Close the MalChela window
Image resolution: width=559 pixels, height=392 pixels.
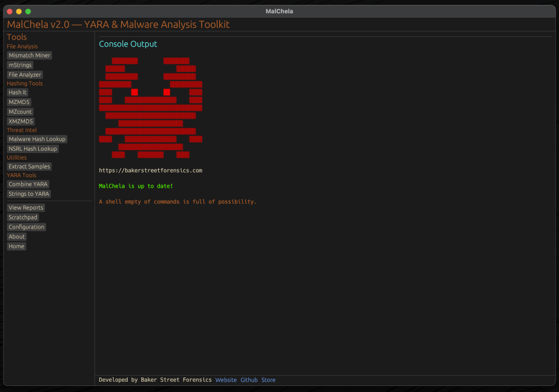coord(10,11)
